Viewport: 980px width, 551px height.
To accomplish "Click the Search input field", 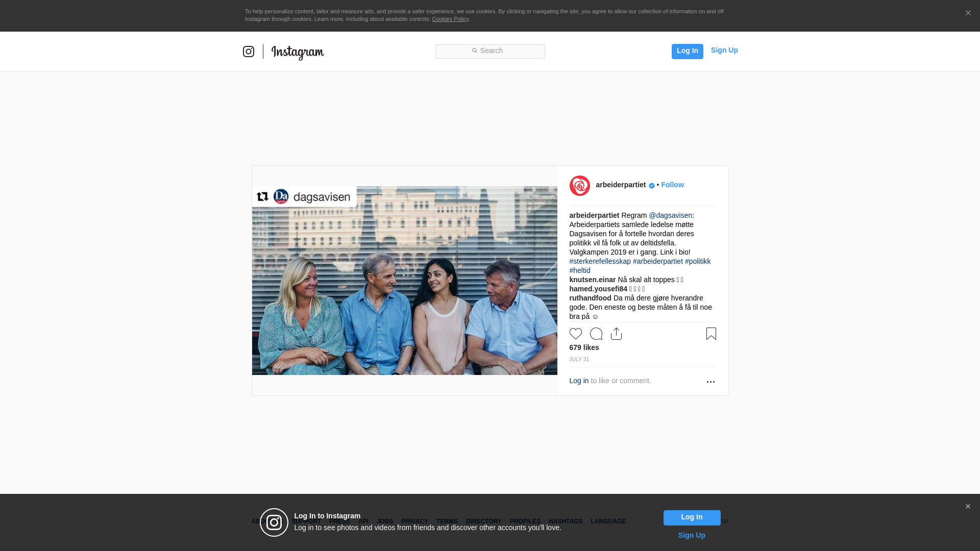I will (x=490, y=51).
